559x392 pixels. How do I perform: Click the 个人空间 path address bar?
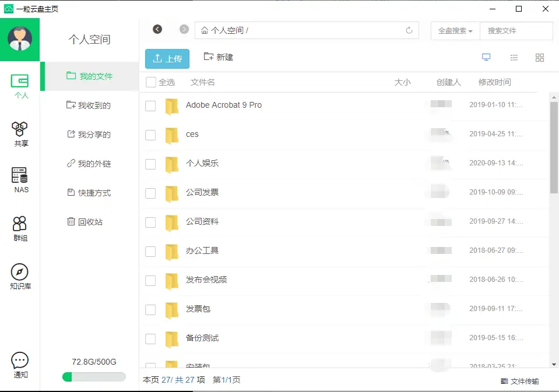(x=307, y=30)
